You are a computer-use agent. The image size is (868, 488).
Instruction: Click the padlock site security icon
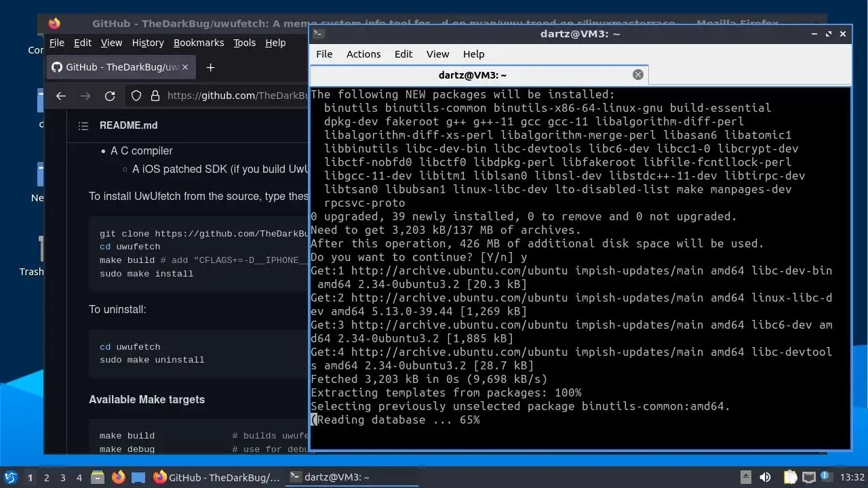[x=154, y=96]
